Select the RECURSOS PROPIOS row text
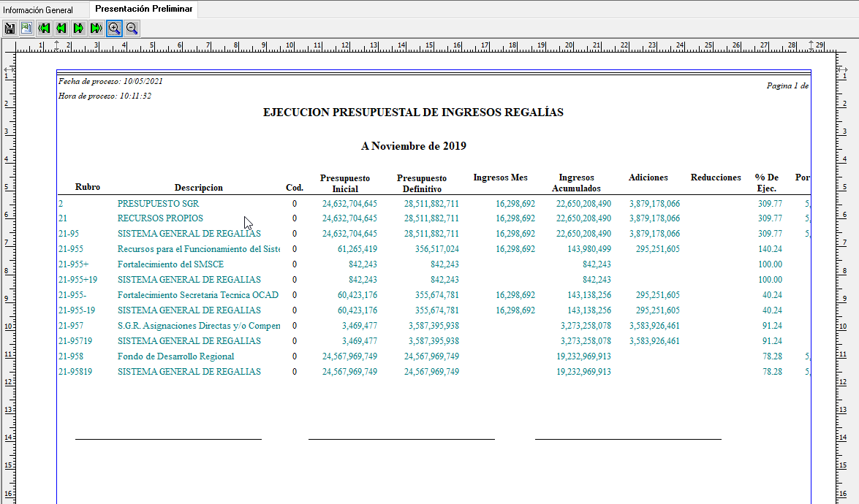This screenshot has height=504, width=859. pos(160,218)
